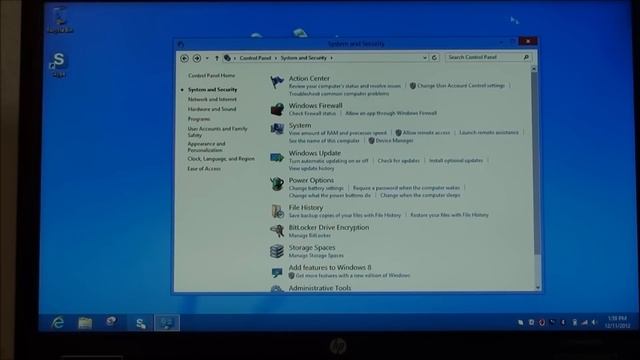Click the Windows Firewall brick wall icon
Screen dimensions: 640x360
coord(277,109)
